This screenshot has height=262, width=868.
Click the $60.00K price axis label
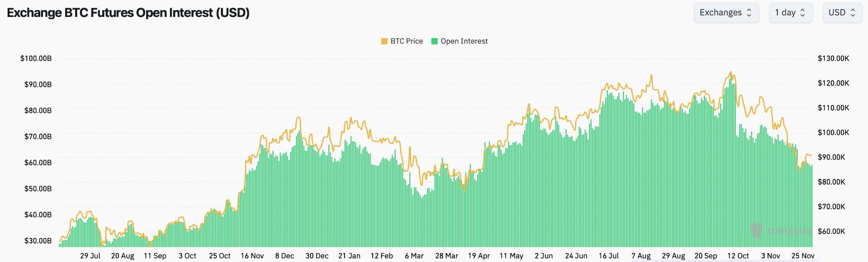point(831,232)
